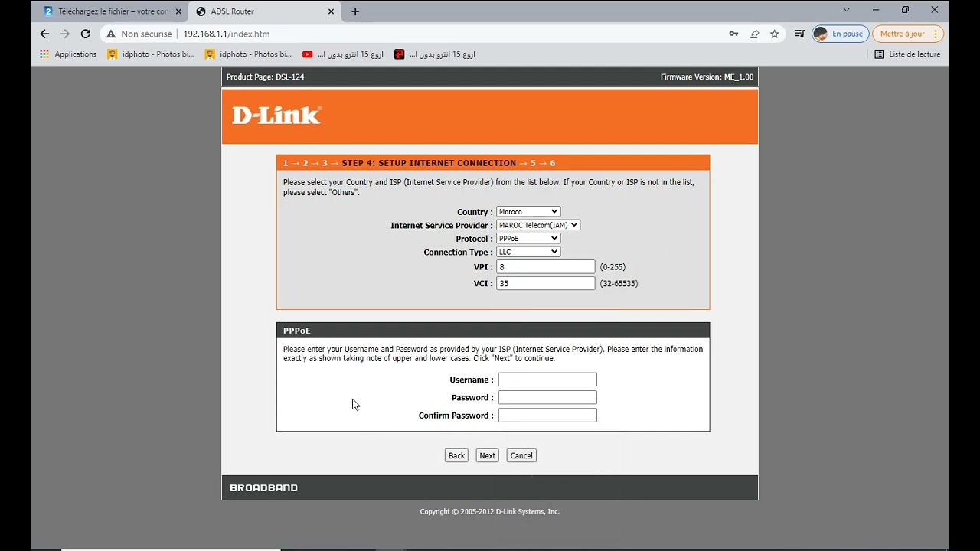
Task: Close the Téléchargez le fichier tab
Action: click(180, 11)
